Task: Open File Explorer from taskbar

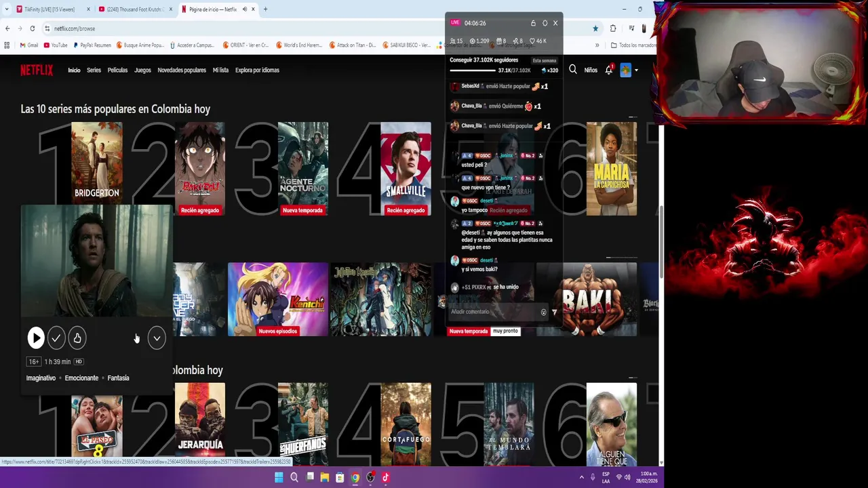Action: pos(325,477)
